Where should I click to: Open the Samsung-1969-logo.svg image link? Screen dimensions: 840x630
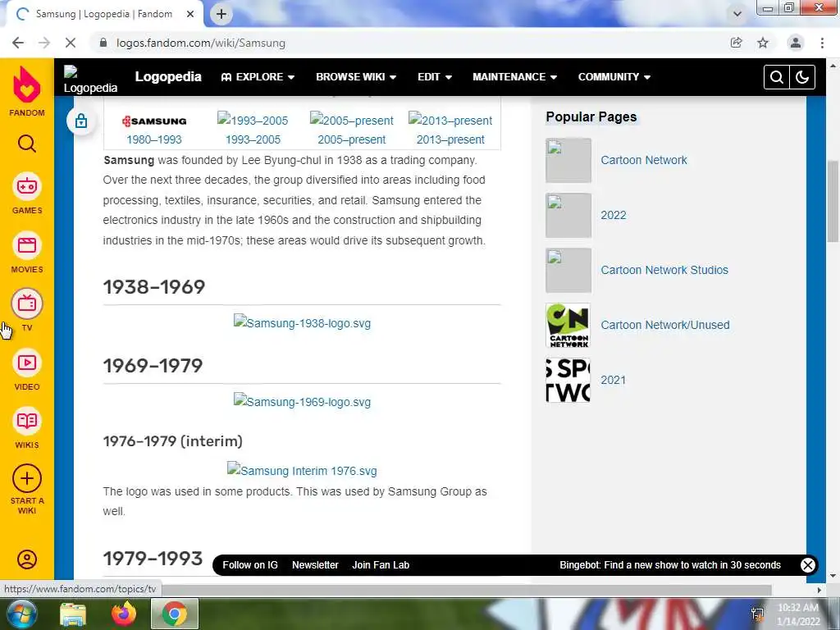coord(302,401)
